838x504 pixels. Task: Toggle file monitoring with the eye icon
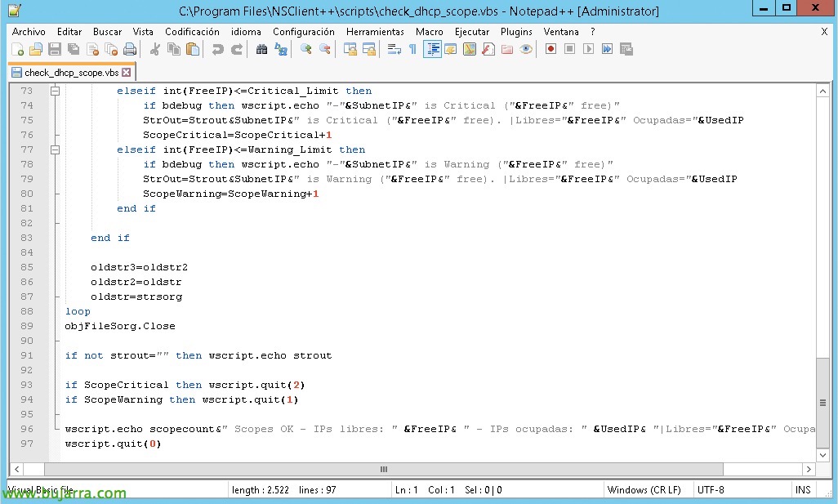point(526,50)
